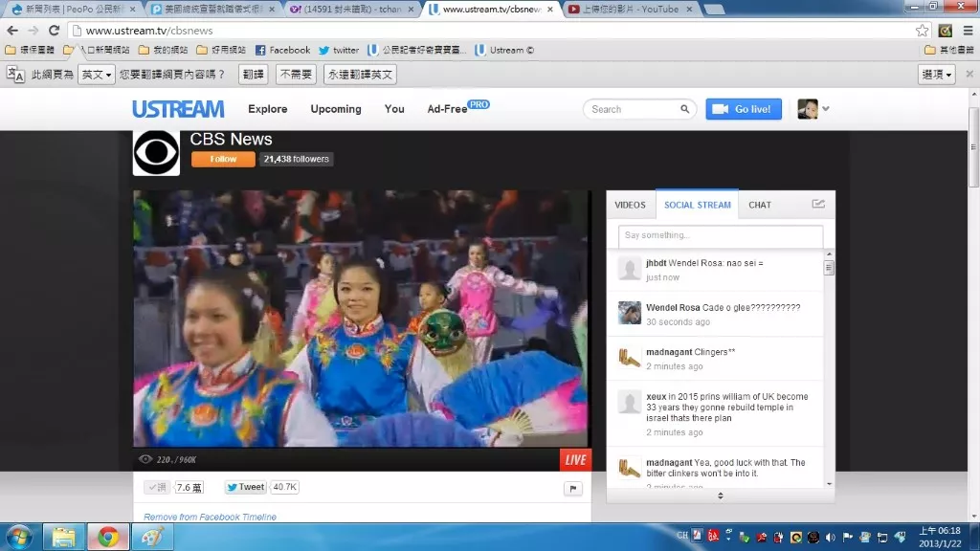Reload the Ustream page
This screenshot has height=551, width=980.
click(x=55, y=31)
